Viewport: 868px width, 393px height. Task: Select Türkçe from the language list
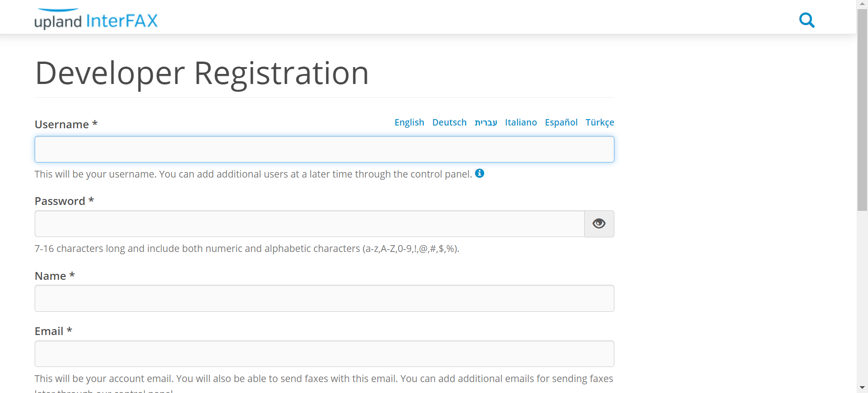tap(600, 122)
